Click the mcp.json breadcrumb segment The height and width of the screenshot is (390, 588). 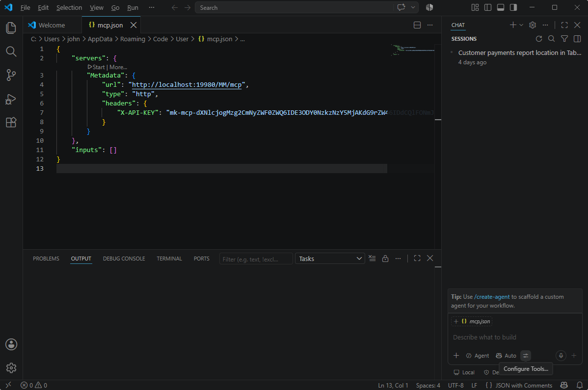215,39
